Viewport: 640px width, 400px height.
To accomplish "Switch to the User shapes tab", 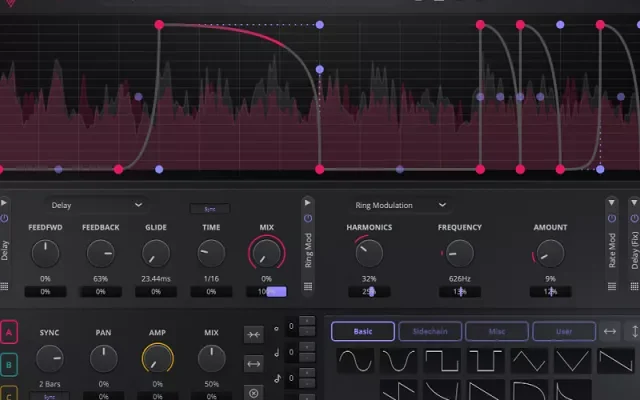I will pyautogui.click(x=563, y=331).
